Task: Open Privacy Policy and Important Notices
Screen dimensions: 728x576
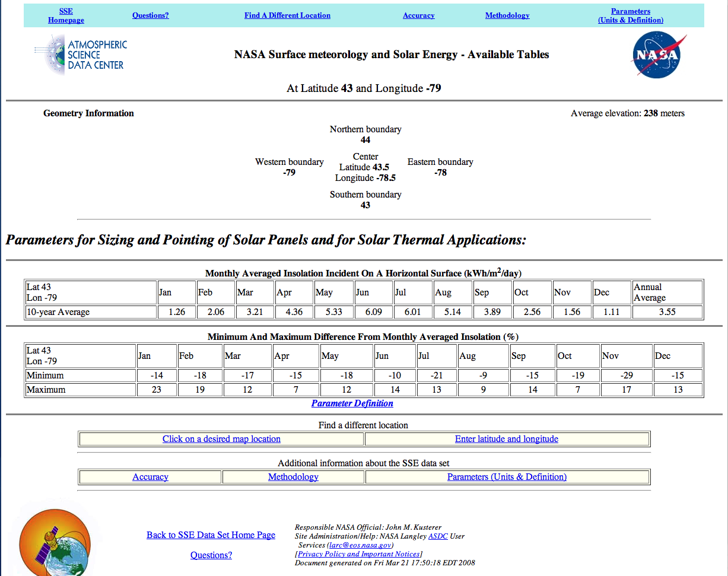Action: pyautogui.click(x=359, y=553)
